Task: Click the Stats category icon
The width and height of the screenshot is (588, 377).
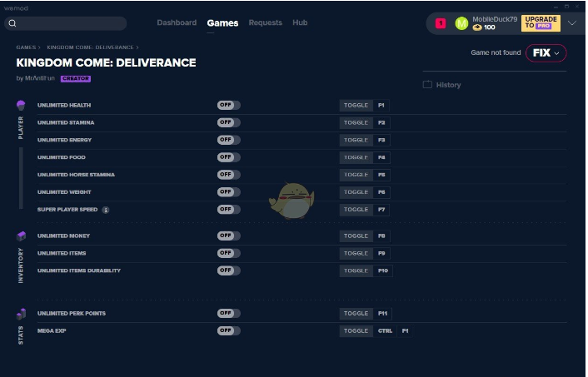Action: 21,314
